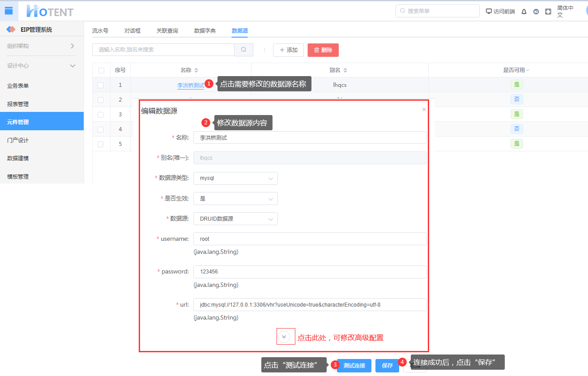This screenshot has width=588, height=376.
Task: Close the edit data source dialog
Action: [x=424, y=109]
